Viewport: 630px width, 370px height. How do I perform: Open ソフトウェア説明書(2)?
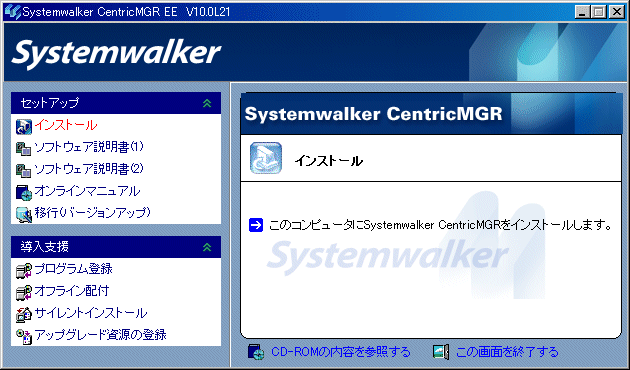click(x=89, y=169)
